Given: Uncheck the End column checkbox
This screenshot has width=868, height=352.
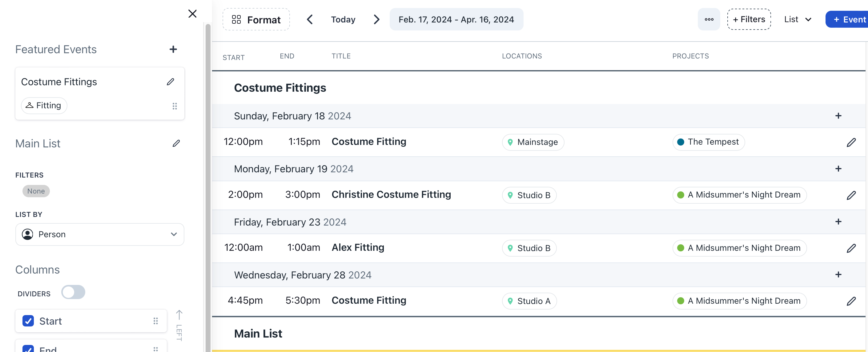Looking at the screenshot, I should tap(28, 349).
